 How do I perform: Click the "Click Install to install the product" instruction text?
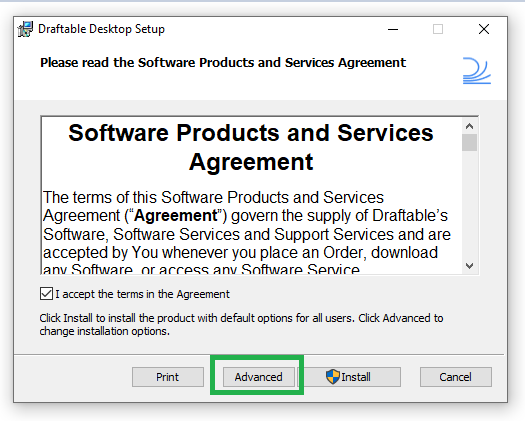pos(241,325)
